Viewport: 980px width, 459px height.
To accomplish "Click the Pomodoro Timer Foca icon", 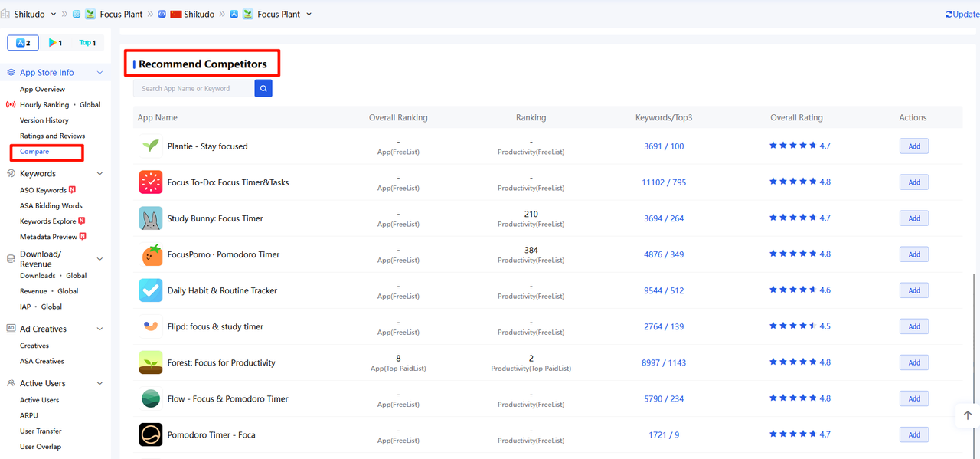I will (x=151, y=434).
